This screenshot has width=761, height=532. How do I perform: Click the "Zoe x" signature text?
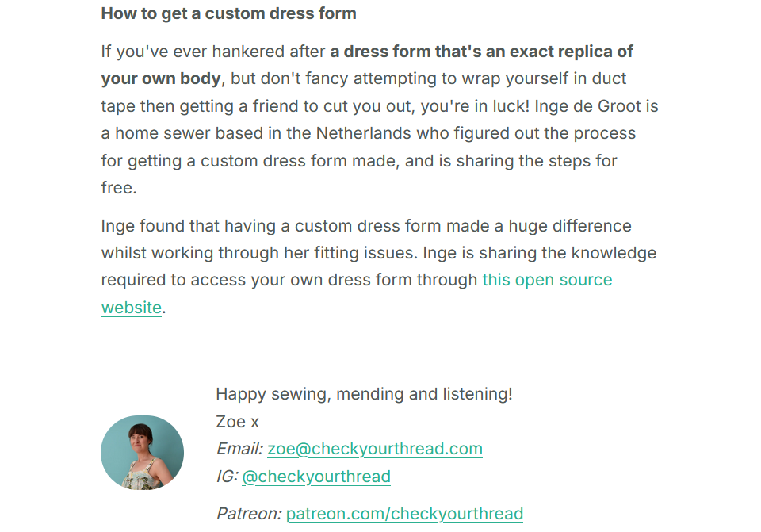click(x=237, y=422)
